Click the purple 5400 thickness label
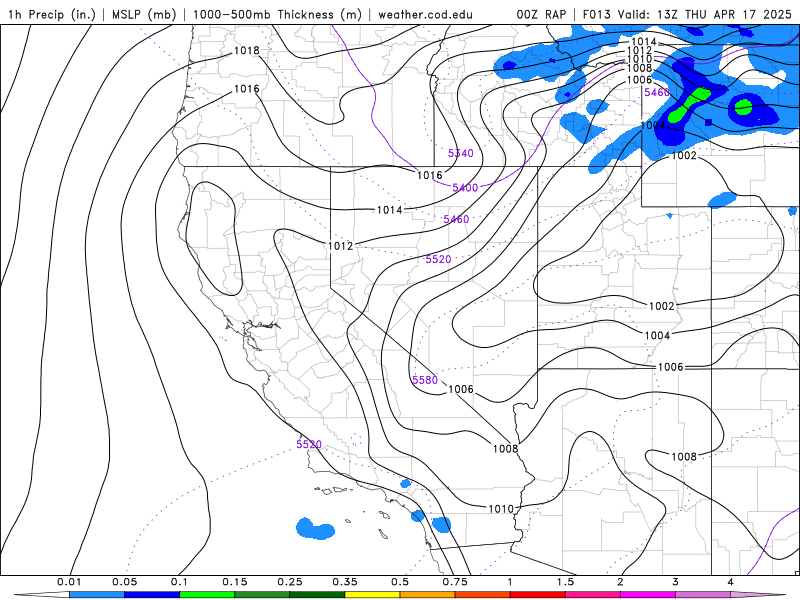The height and width of the screenshot is (600, 800). [x=465, y=188]
